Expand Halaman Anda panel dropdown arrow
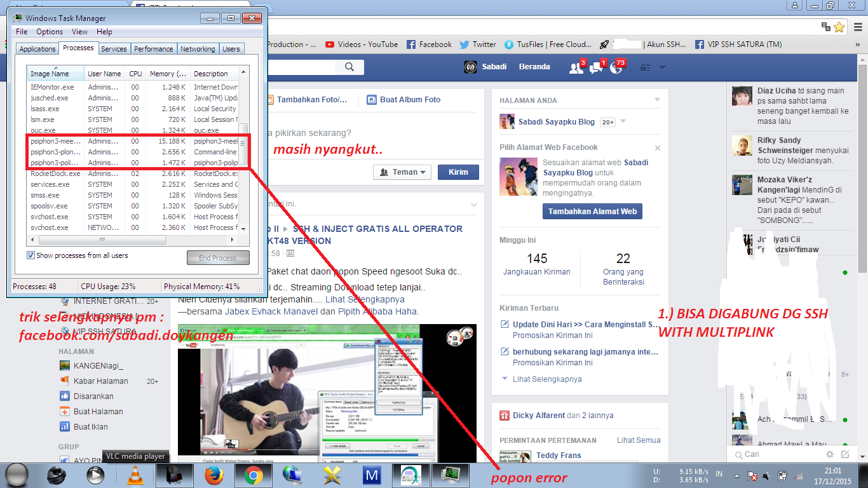The image size is (868, 488). pyautogui.click(x=657, y=100)
